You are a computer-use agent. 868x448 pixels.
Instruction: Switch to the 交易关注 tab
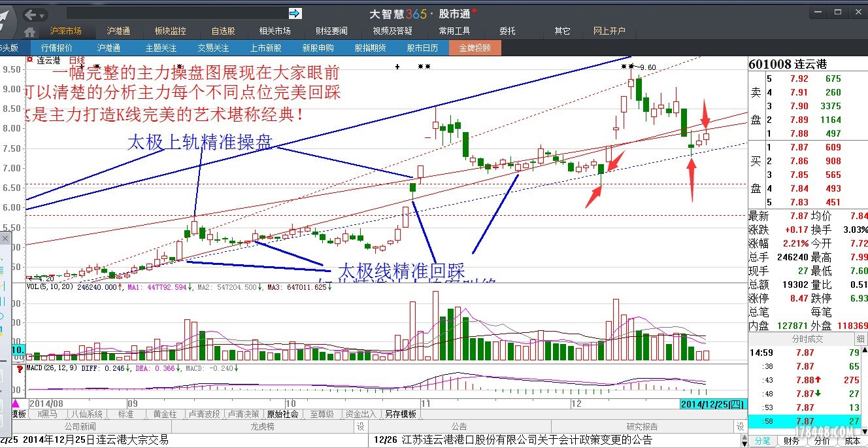[x=213, y=48]
